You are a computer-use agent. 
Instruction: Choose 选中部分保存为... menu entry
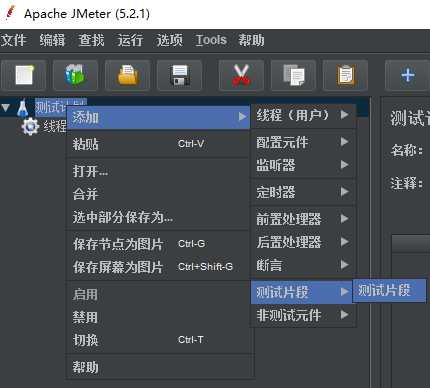[158, 217]
